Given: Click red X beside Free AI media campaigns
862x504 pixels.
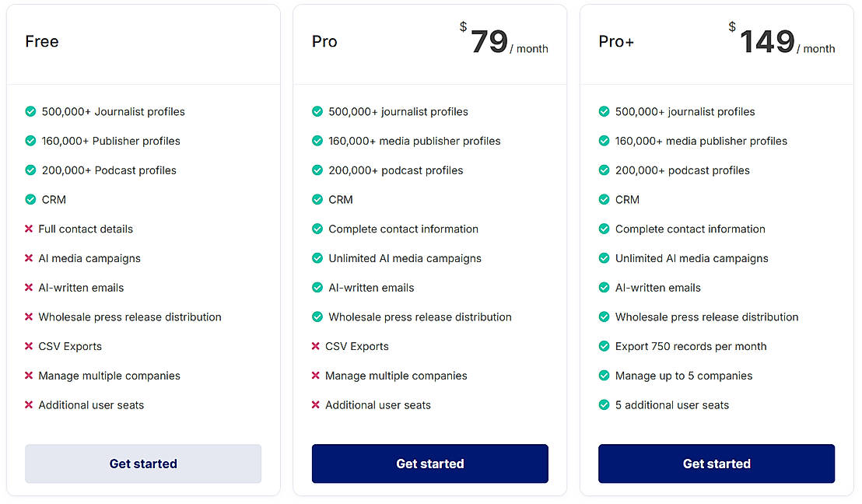Looking at the screenshot, I should (x=29, y=258).
